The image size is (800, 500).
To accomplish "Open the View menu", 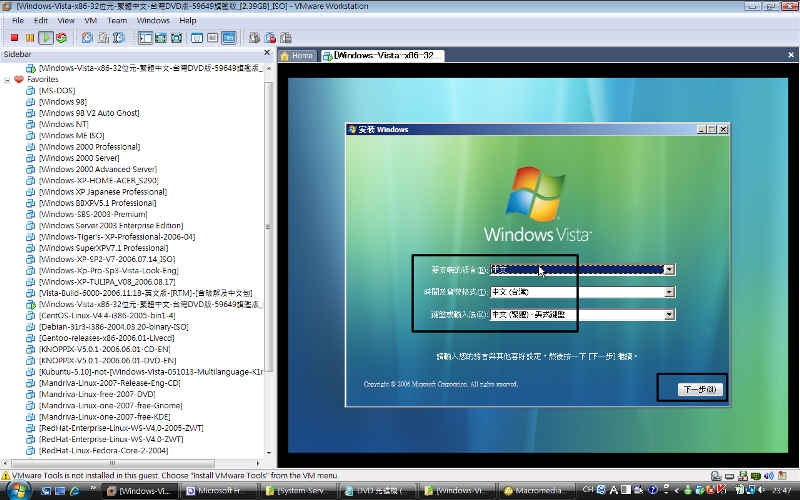I will click(x=66, y=20).
